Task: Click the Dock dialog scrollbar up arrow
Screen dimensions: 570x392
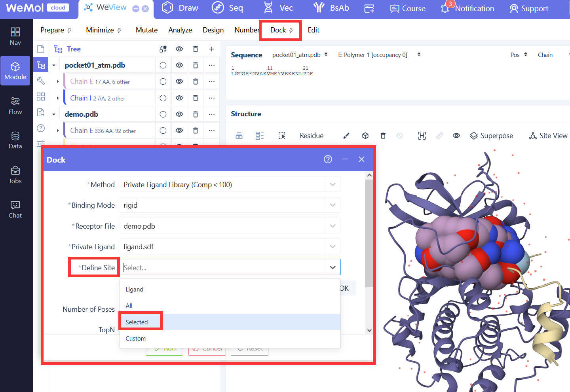Action: [x=369, y=175]
